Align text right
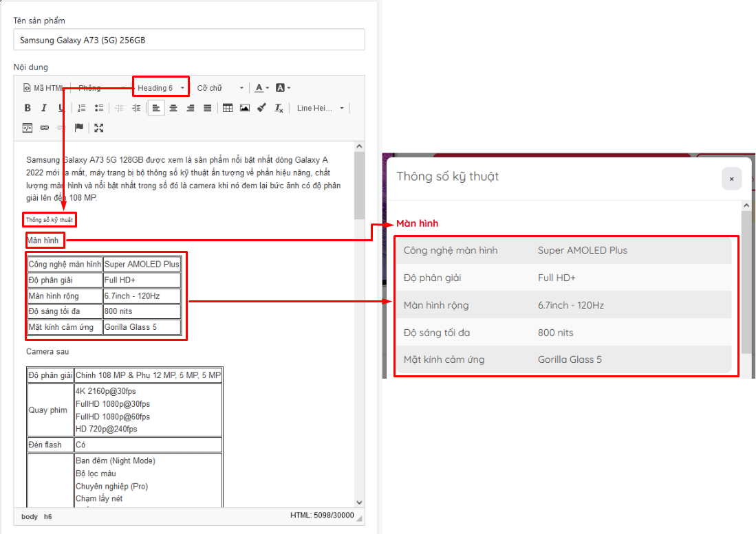This screenshot has height=534, width=756. point(191,108)
